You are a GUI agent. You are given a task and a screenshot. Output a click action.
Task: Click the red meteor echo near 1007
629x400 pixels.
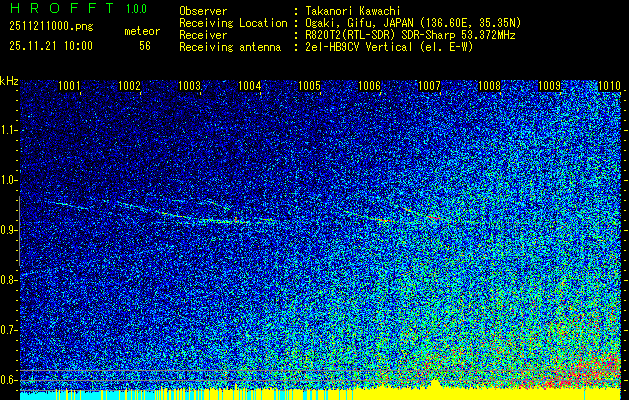(x=433, y=217)
